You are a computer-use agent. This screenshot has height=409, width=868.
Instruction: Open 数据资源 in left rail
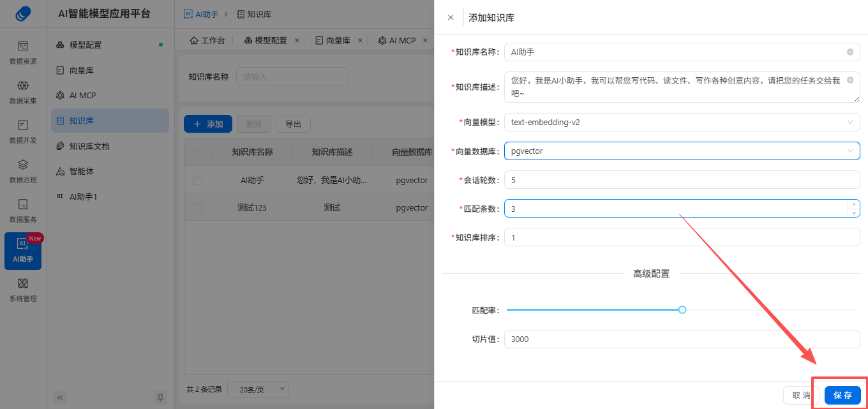(x=23, y=52)
